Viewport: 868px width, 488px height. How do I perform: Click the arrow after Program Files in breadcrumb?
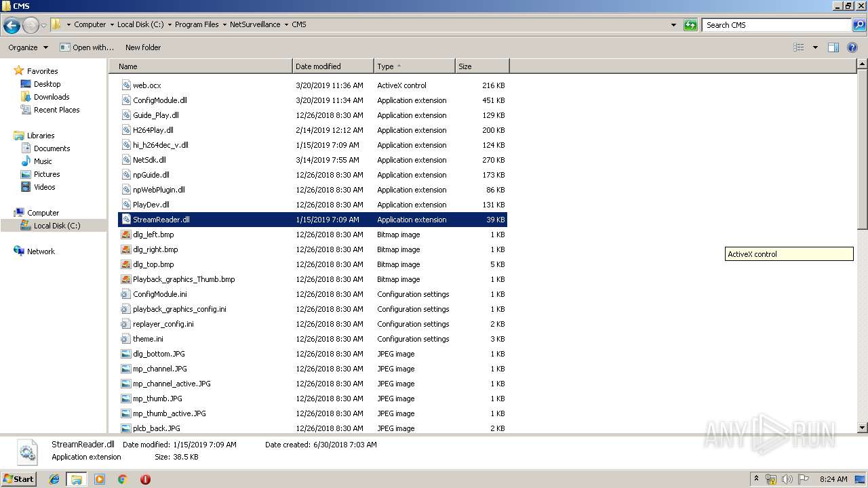coord(224,24)
